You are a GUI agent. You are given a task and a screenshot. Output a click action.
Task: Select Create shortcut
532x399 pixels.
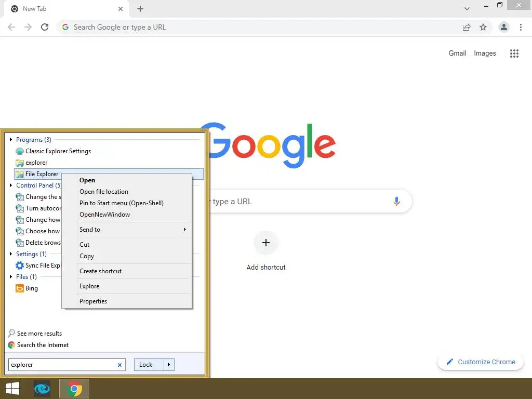[128, 271]
